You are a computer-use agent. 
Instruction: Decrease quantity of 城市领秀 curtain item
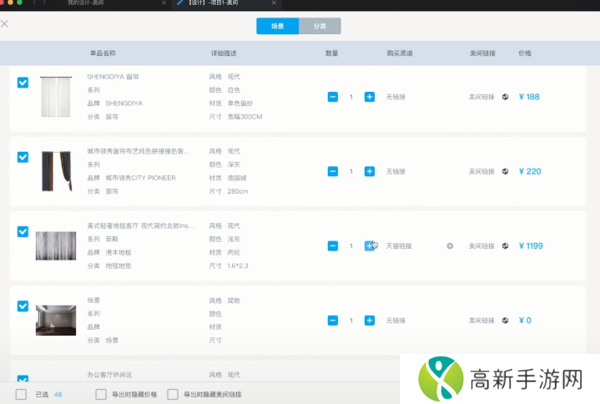pyautogui.click(x=333, y=171)
